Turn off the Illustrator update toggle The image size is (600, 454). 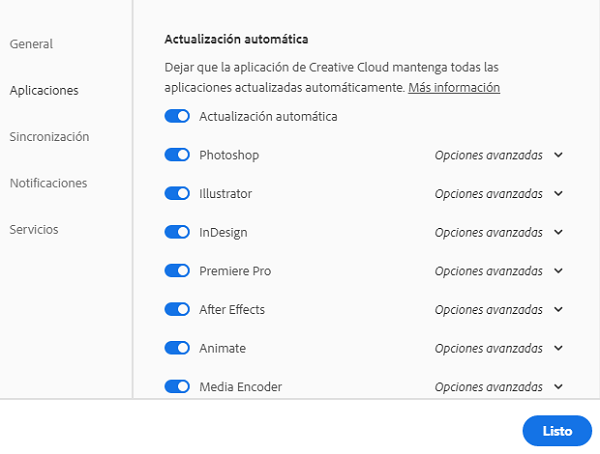[x=177, y=193]
